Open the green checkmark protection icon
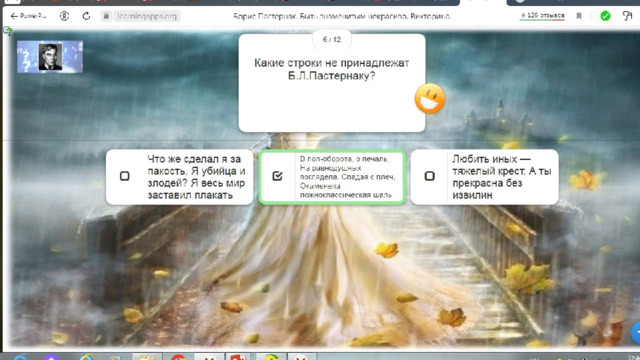 coord(605,16)
